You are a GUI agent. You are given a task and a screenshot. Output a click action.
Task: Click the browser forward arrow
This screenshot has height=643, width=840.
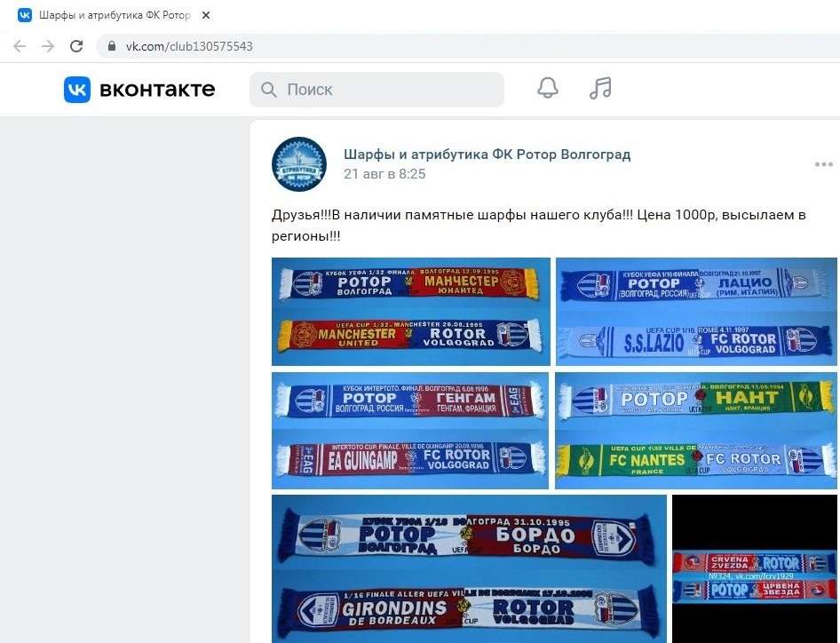[x=48, y=46]
